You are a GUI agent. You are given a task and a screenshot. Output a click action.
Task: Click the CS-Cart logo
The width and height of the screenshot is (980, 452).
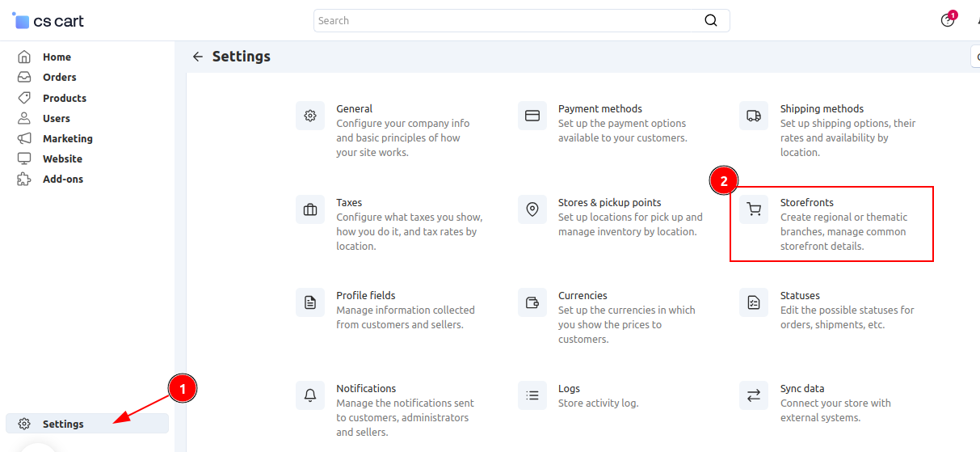coord(48,21)
